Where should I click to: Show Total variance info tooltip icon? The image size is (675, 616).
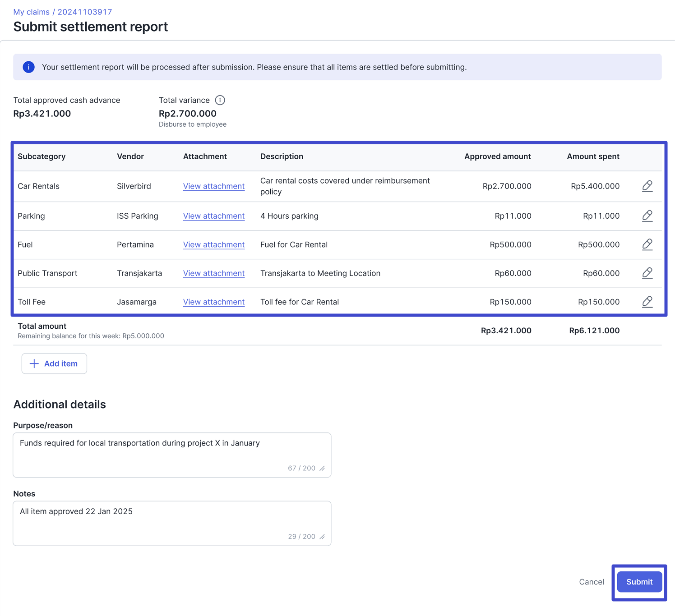(x=220, y=100)
